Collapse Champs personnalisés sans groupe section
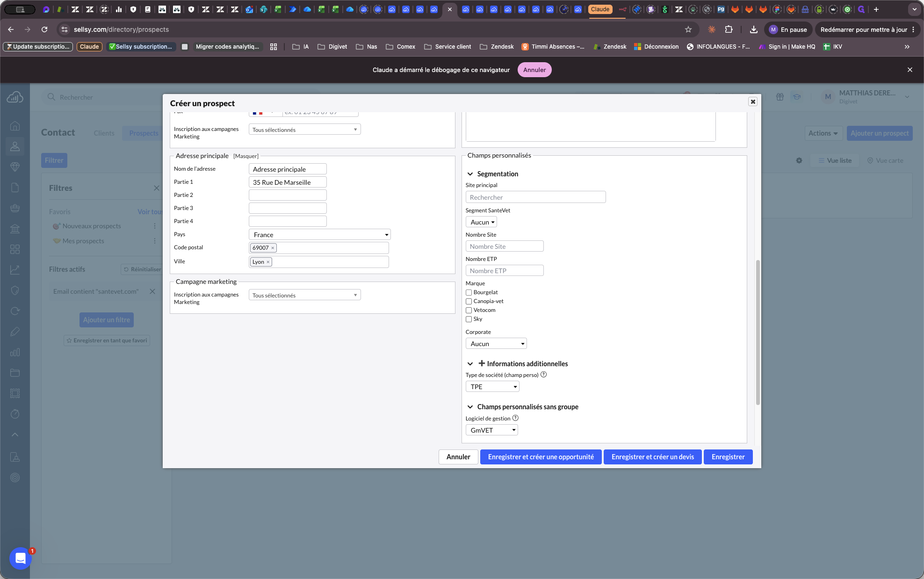924x579 pixels. click(x=470, y=407)
